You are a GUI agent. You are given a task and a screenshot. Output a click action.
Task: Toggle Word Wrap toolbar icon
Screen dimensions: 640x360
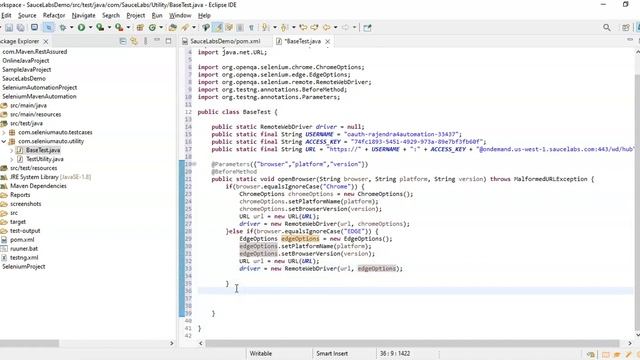229,28
